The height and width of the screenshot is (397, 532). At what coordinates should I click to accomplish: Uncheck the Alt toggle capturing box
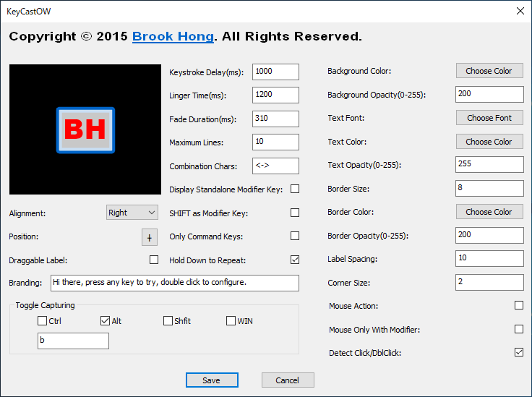click(x=106, y=320)
